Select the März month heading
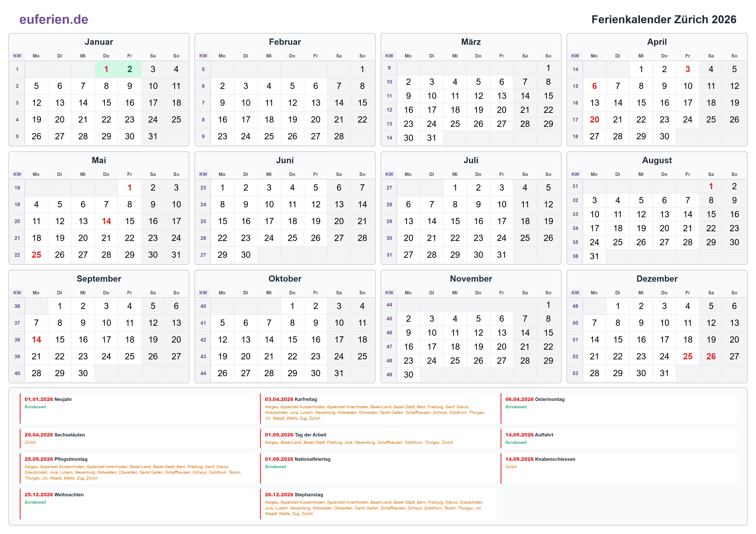Screen dimensions: 756x534 [471, 42]
